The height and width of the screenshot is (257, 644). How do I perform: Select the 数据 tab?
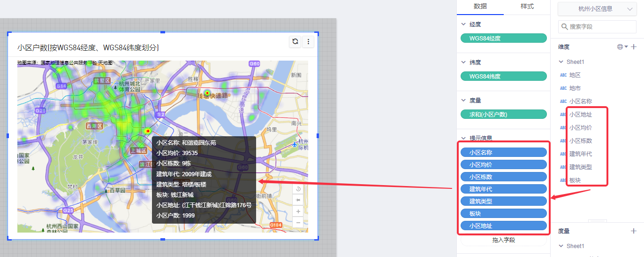click(x=480, y=7)
